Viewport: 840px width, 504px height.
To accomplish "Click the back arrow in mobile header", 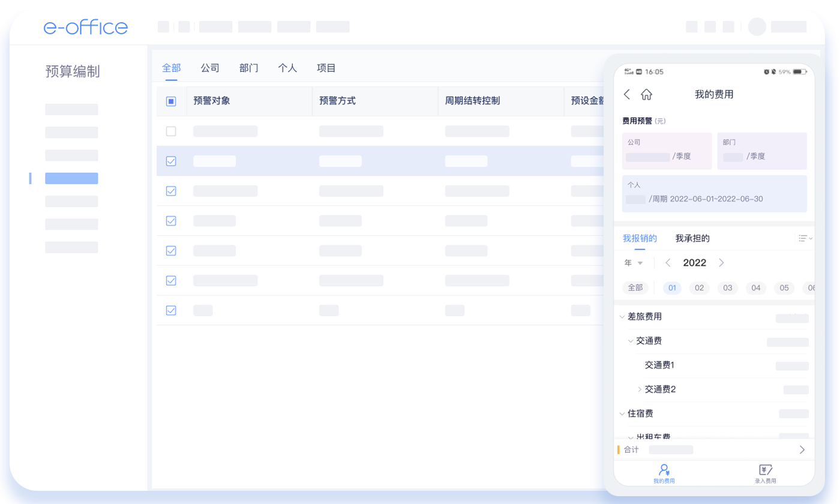I will pyautogui.click(x=627, y=94).
